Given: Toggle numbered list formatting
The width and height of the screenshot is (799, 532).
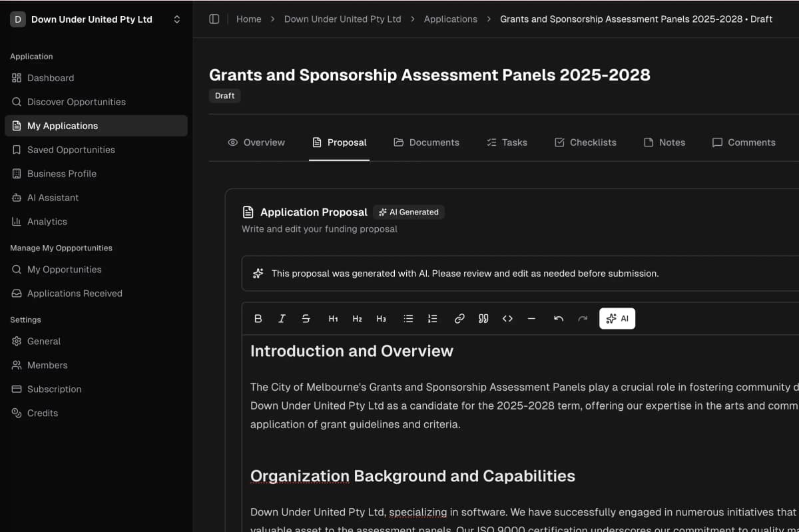Looking at the screenshot, I should (432, 319).
